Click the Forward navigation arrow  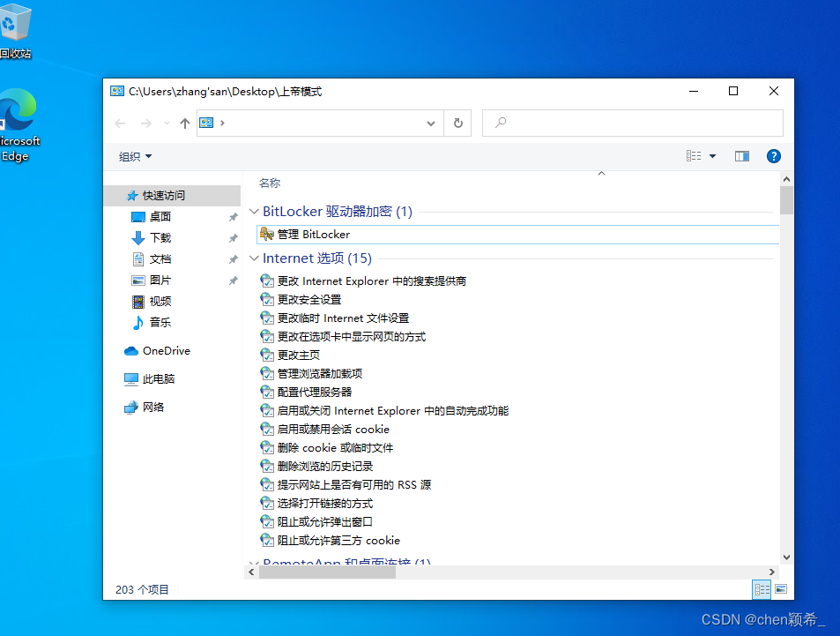[145, 123]
